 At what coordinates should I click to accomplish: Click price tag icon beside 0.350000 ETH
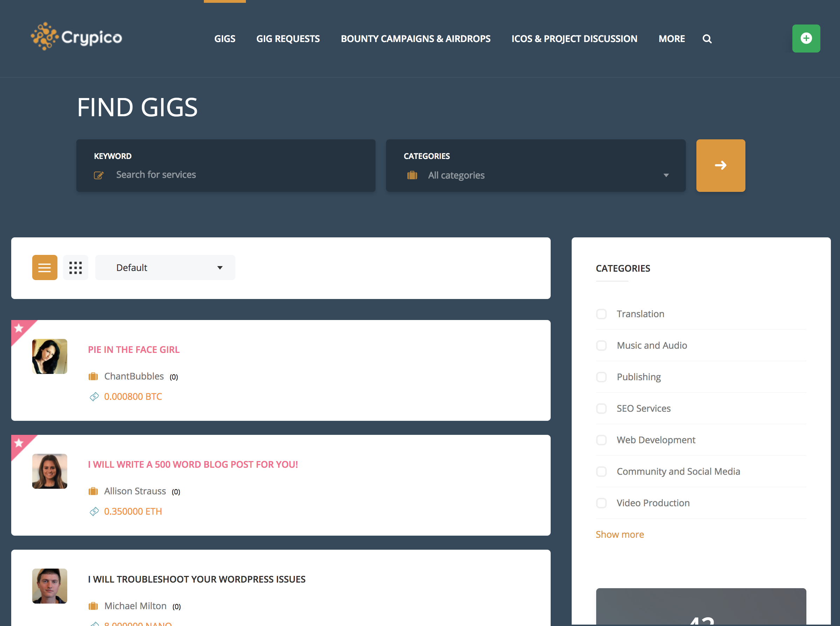(x=94, y=512)
